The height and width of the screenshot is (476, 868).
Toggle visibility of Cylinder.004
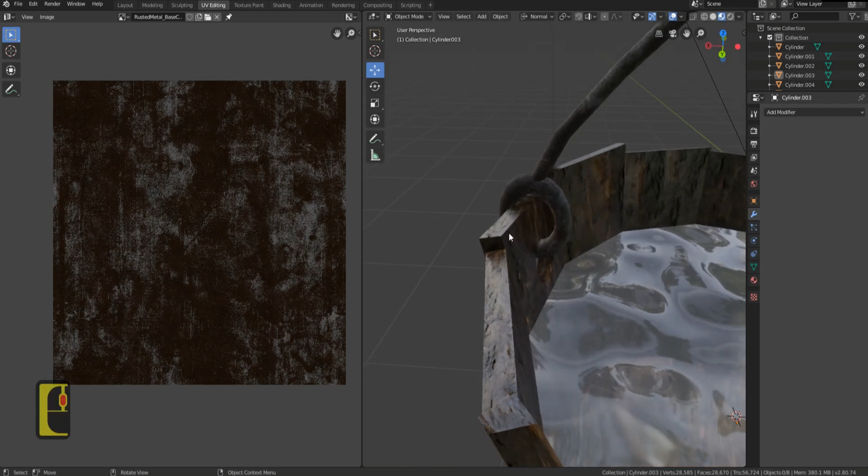point(861,85)
